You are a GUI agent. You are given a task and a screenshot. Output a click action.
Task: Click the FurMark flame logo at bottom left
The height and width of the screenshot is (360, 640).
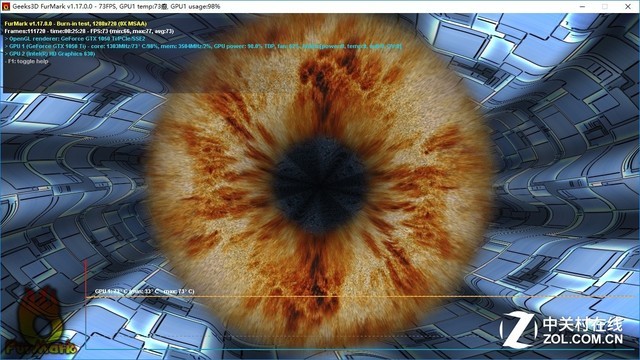tap(40, 323)
